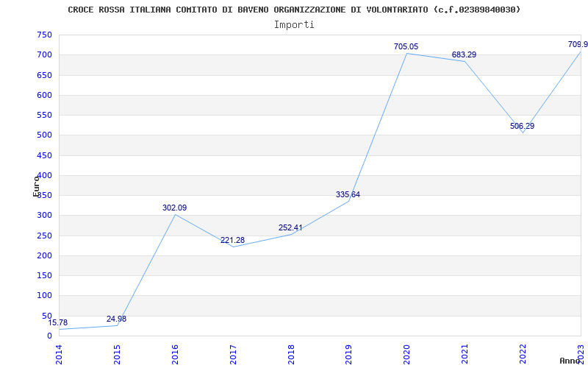Click the 150 y-axis tick label

tap(44, 275)
